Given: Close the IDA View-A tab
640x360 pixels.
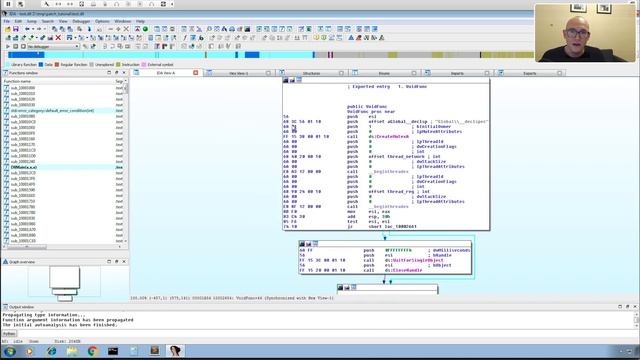Looking at the screenshot, I should (x=196, y=73).
